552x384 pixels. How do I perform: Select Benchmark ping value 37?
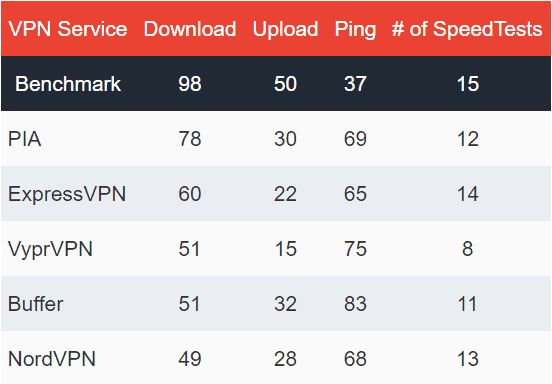point(355,84)
